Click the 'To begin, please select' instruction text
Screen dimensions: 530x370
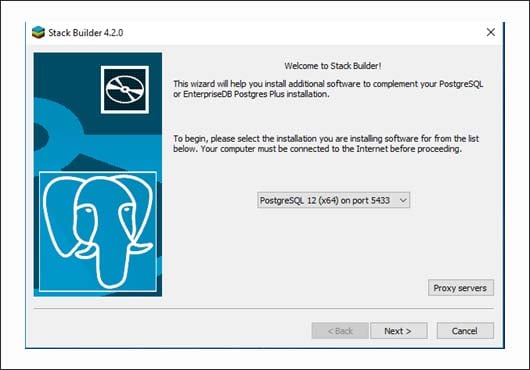[326, 144]
